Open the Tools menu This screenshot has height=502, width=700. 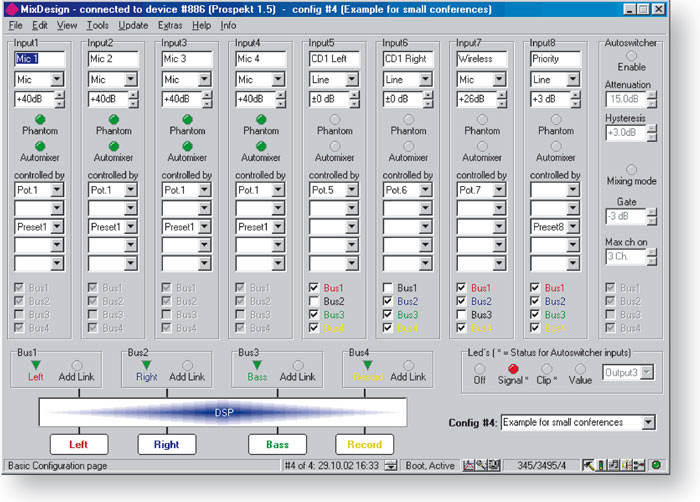coord(97,25)
